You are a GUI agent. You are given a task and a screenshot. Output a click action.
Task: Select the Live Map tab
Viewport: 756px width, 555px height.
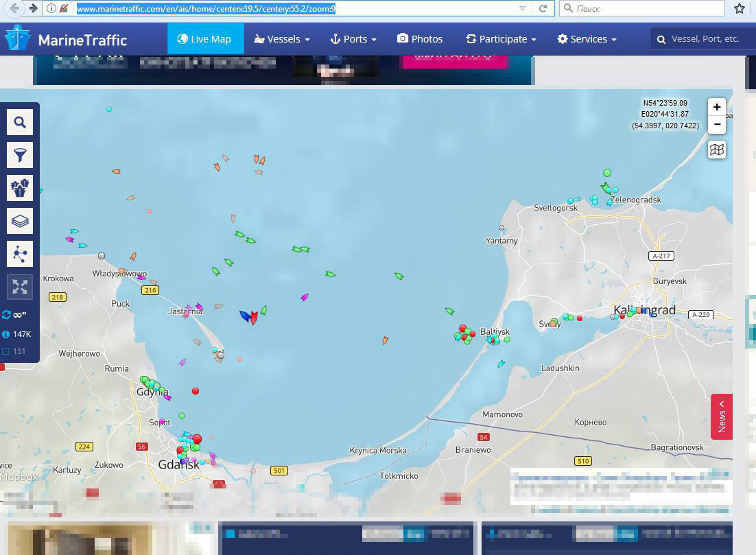click(204, 39)
